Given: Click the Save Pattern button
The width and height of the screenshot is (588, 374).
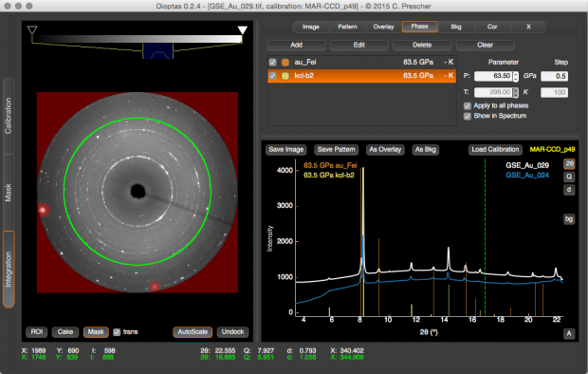Looking at the screenshot, I should (x=336, y=149).
